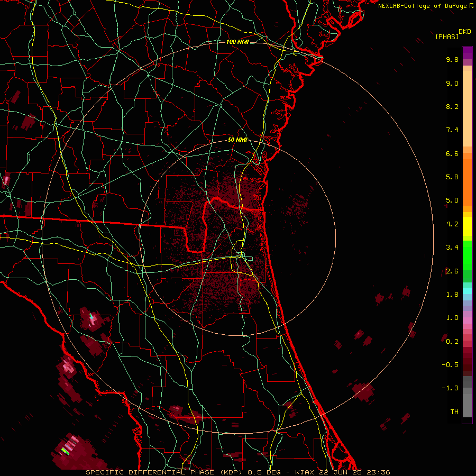Image resolution: width=476 pixels, height=476 pixels.
Task: Click the bright green segment of the color bar
Action: click(x=467, y=255)
